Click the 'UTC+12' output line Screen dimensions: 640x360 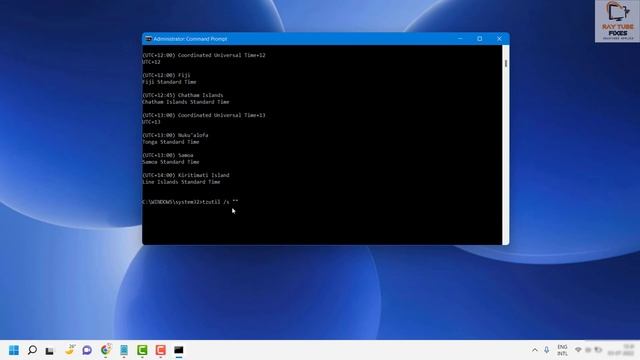pyautogui.click(x=151, y=62)
